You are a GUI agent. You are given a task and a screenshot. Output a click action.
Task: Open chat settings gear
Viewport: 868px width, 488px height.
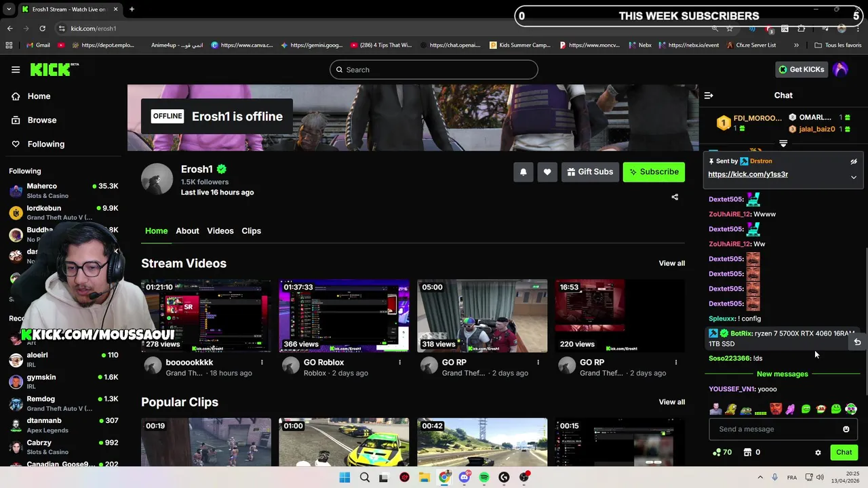pyautogui.click(x=818, y=453)
